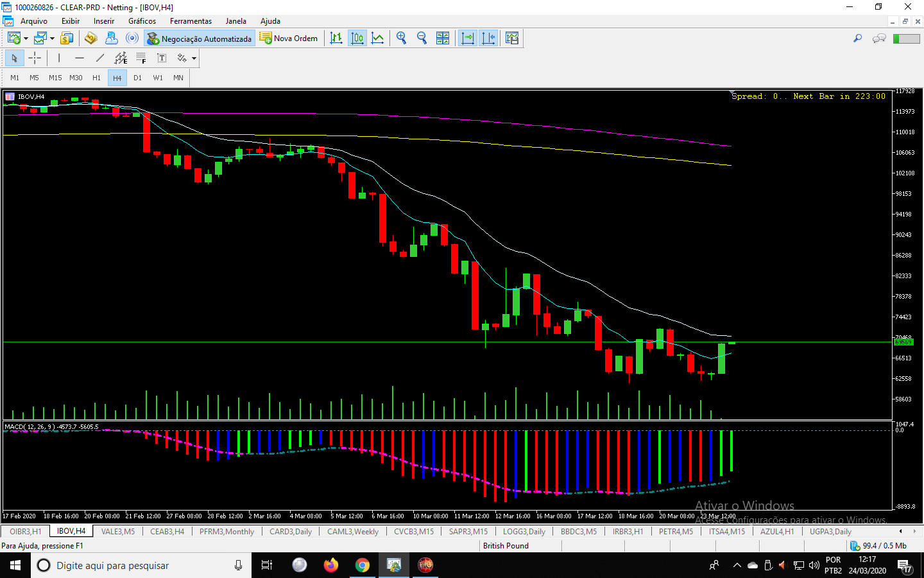The height and width of the screenshot is (578, 924).
Task: Click the Windows search box
Action: (x=141, y=565)
